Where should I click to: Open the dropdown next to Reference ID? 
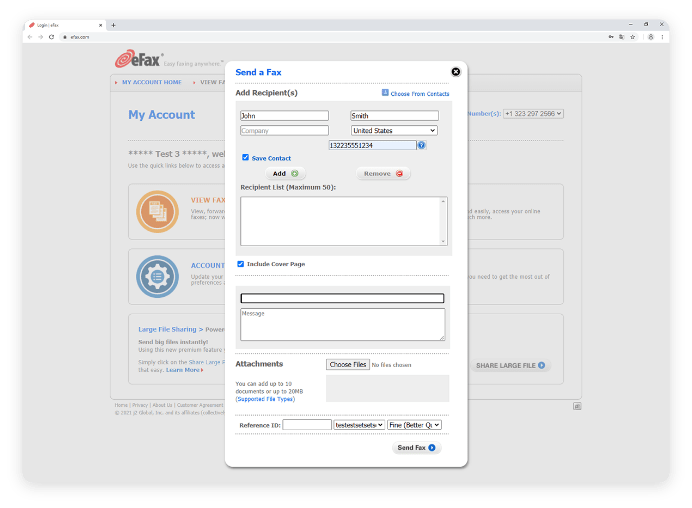click(x=359, y=425)
